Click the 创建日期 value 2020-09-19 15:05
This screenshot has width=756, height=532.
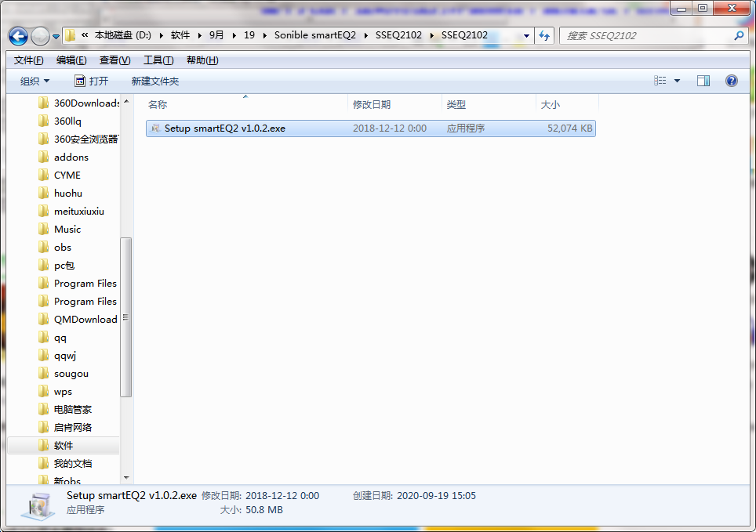(x=436, y=496)
